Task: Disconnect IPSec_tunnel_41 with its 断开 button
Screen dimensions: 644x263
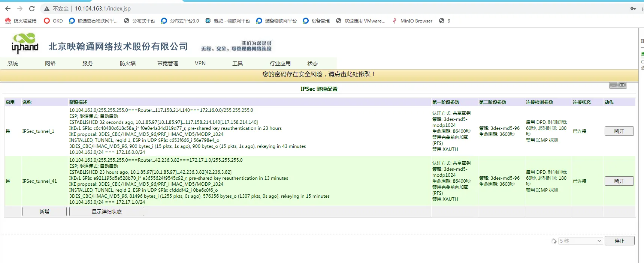Action: (x=619, y=181)
